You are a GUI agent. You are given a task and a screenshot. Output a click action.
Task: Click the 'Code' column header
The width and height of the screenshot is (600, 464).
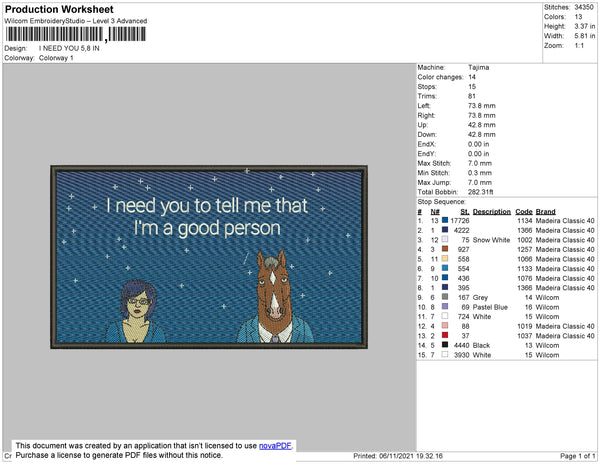pos(524,212)
